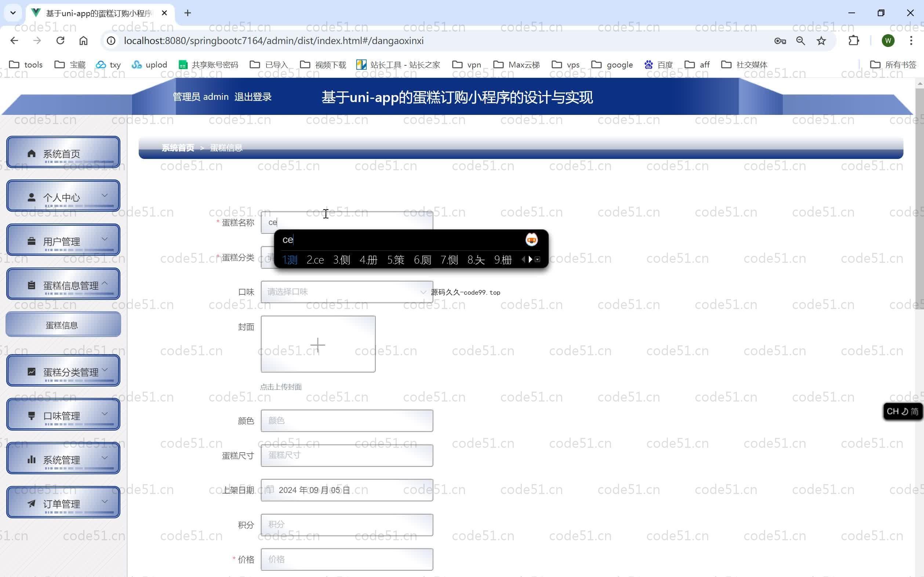
Task: Choose IME candidate 7.恻
Action: (x=449, y=260)
